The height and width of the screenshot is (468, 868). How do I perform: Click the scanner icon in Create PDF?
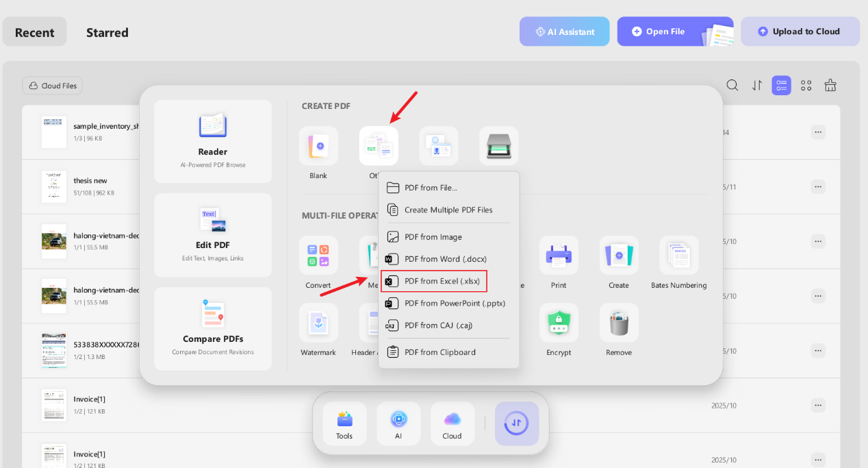(499, 146)
